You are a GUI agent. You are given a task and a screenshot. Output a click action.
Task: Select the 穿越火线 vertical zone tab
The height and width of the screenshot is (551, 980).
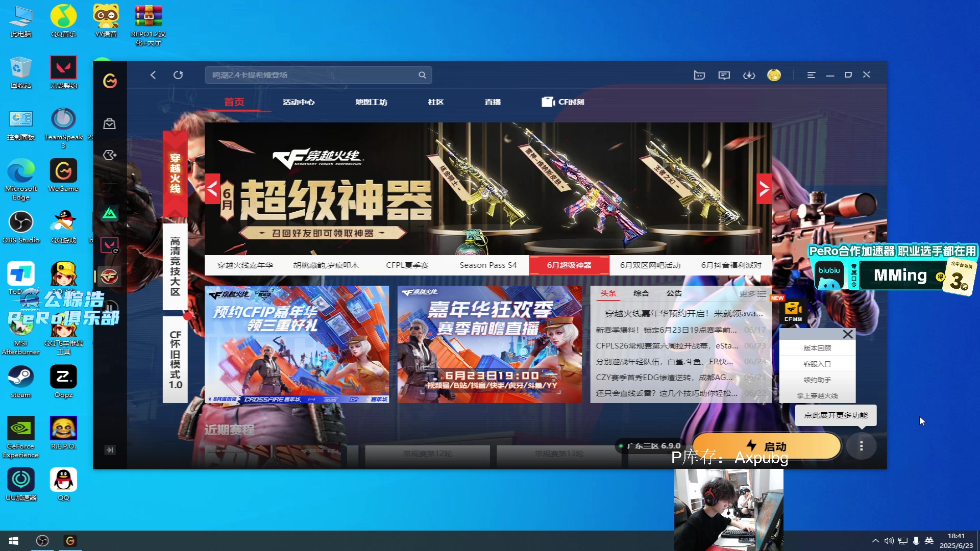point(175,173)
